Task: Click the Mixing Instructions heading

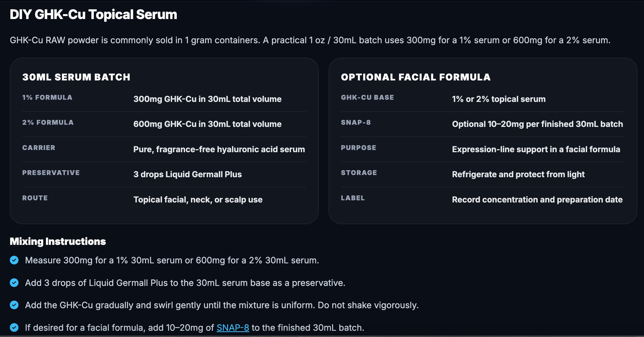Action: click(58, 241)
